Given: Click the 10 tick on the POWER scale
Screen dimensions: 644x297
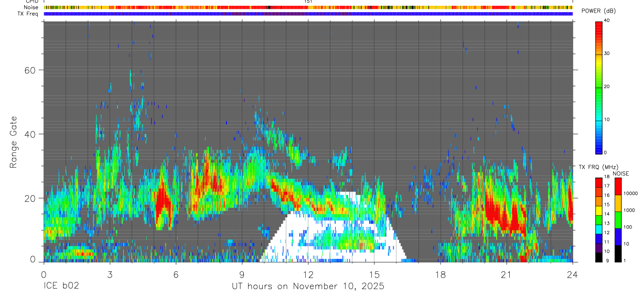Looking at the screenshot, I should (607, 119).
